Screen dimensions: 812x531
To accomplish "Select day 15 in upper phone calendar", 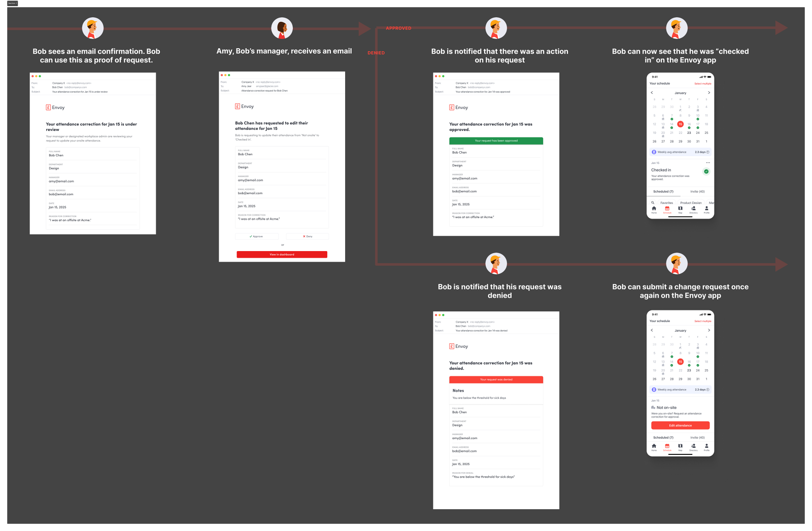I will [680, 124].
